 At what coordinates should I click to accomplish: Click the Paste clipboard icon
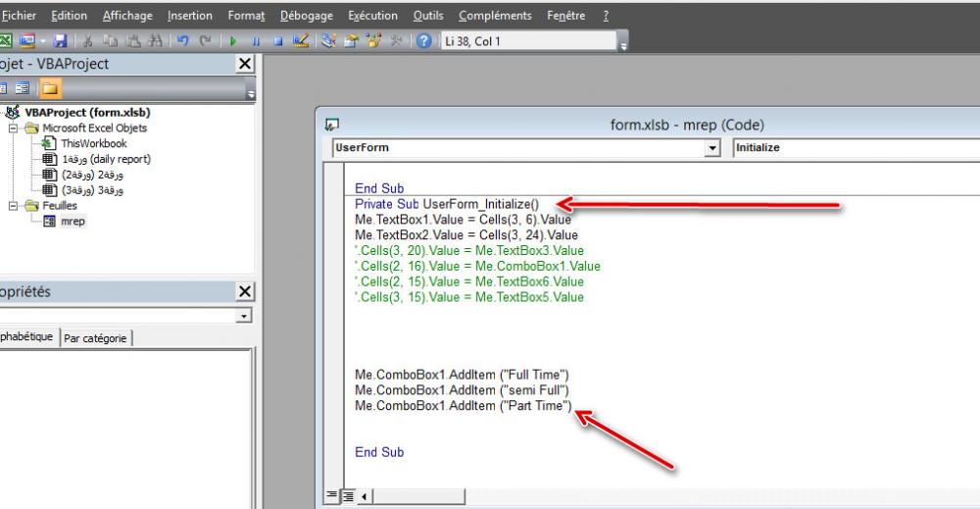[x=133, y=41]
